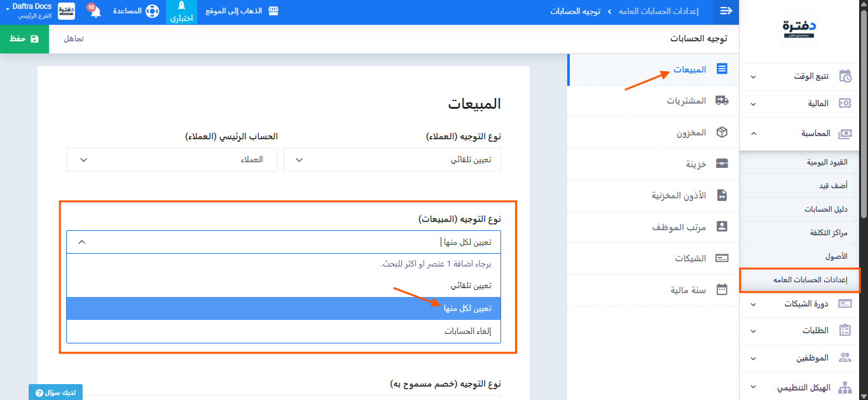Click the notification bell icon
868x400 pixels.
click(95, 12)
